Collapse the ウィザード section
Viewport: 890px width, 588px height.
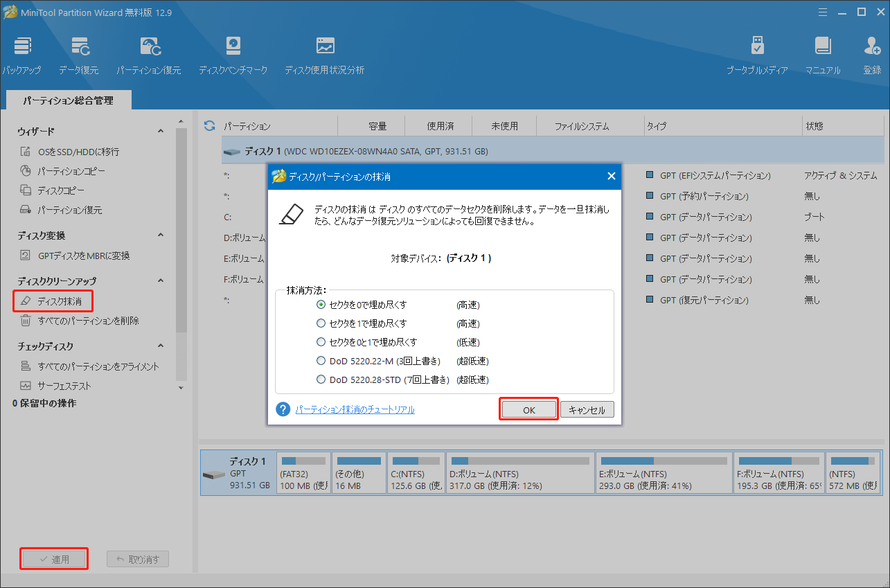pyautogui.click(x=161, y=131)
